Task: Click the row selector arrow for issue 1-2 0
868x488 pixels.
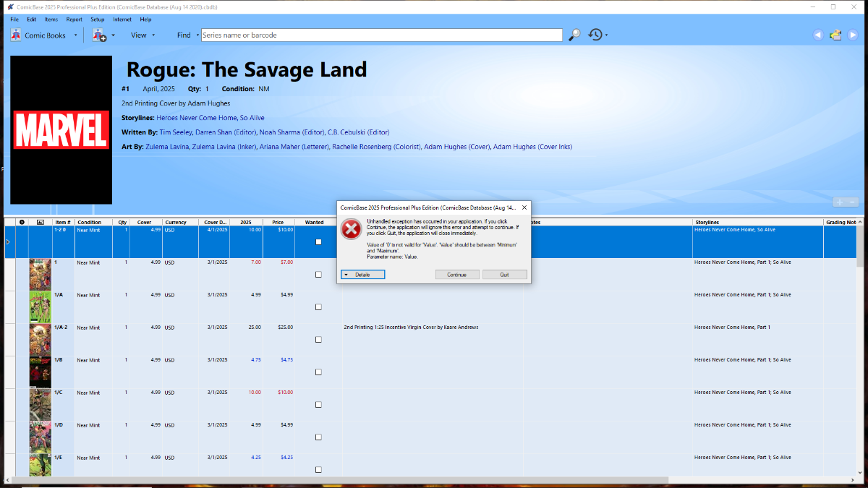Action: (x=9, y=242)
